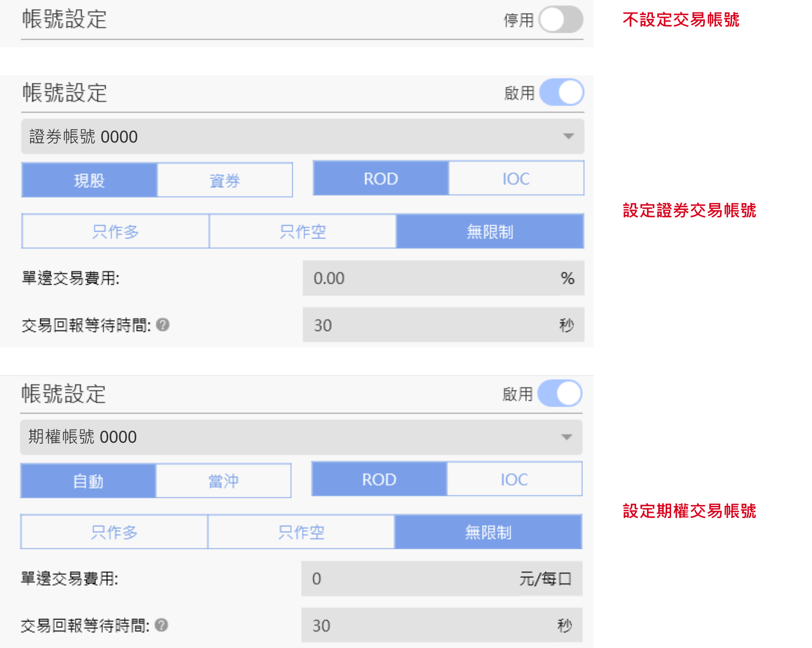
Task: Select the 現股 option
Action: click(89, 180)
